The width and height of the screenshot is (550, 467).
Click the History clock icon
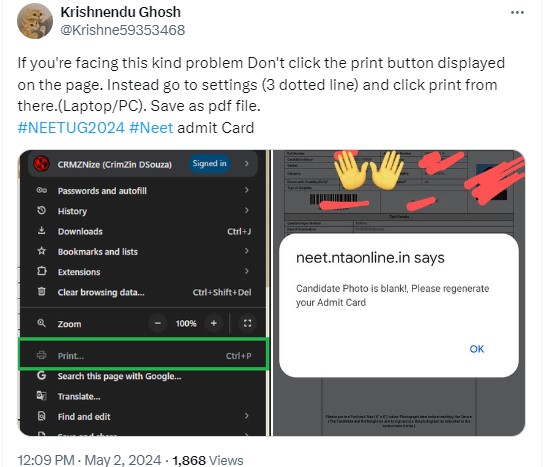(41, 211)
